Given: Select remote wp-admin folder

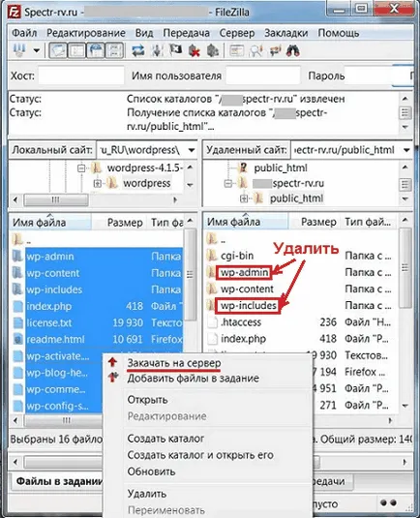Looking at the screenshot, I should 244,272.
